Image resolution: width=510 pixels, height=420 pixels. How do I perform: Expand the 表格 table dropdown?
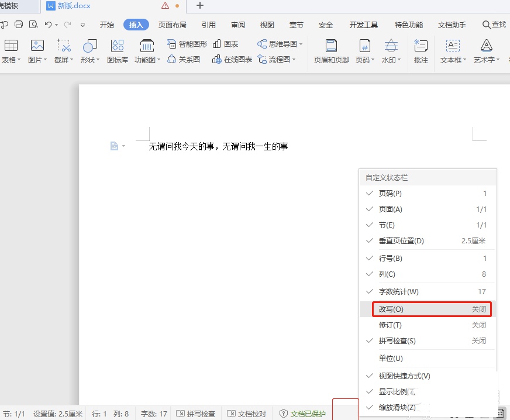[12, 60]
